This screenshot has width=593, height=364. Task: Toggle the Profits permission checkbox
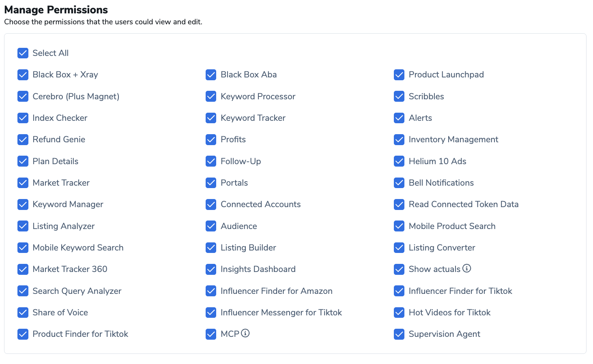click(x=211, y=139)
